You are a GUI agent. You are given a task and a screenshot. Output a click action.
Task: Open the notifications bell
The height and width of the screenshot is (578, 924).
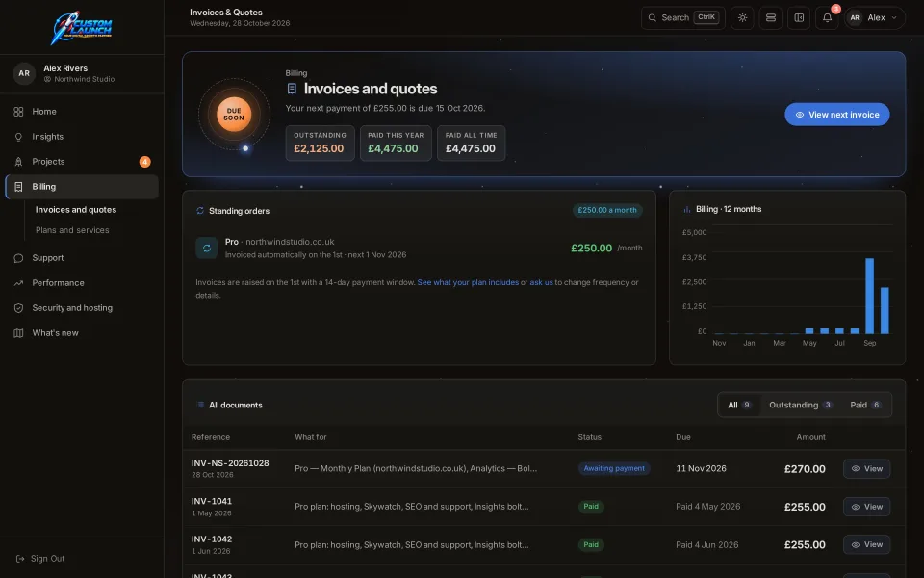828,17
